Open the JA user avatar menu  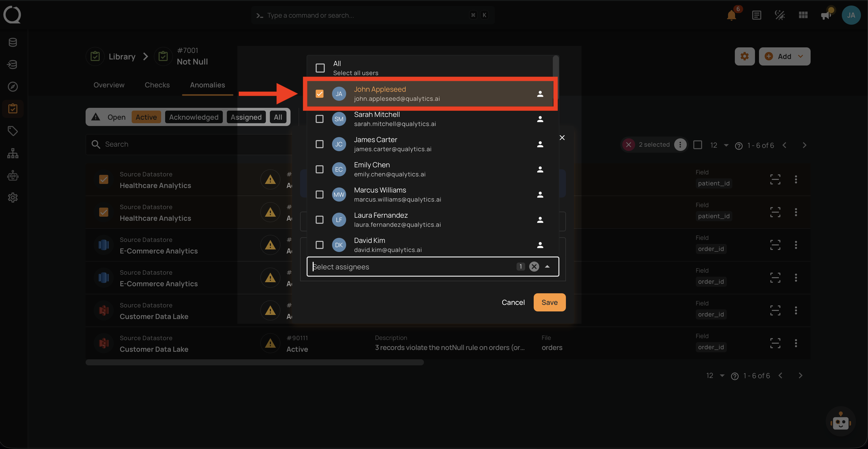(x=851, y=15)
